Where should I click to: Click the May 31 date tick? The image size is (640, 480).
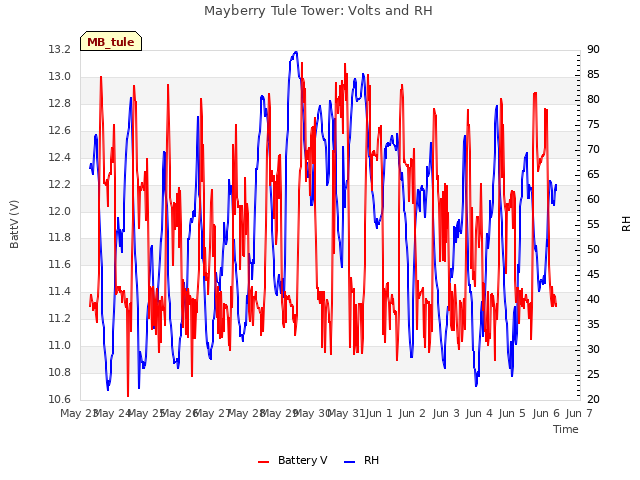pos(346,413)
